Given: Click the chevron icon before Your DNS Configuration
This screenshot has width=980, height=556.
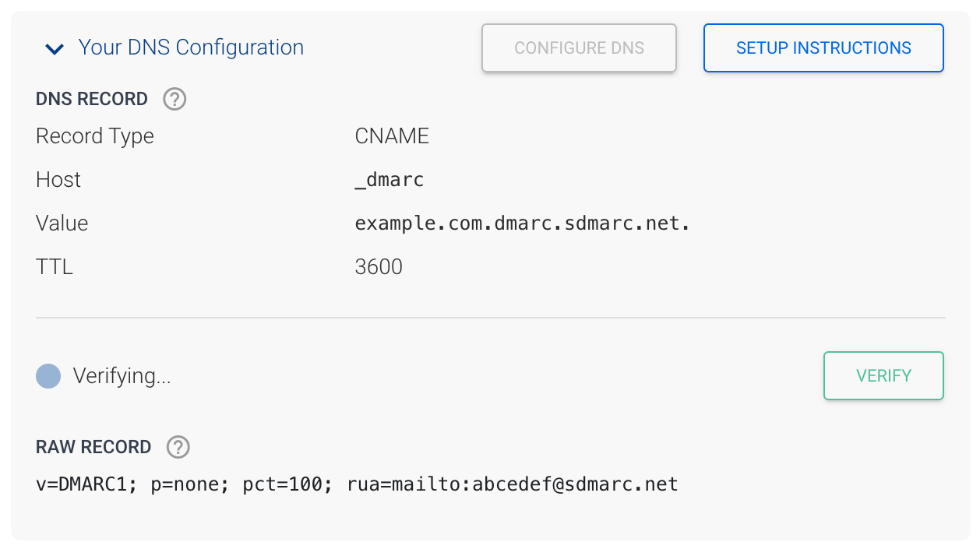Looking at the screenshot, I should pyautogui.click(x=54, y=48).
